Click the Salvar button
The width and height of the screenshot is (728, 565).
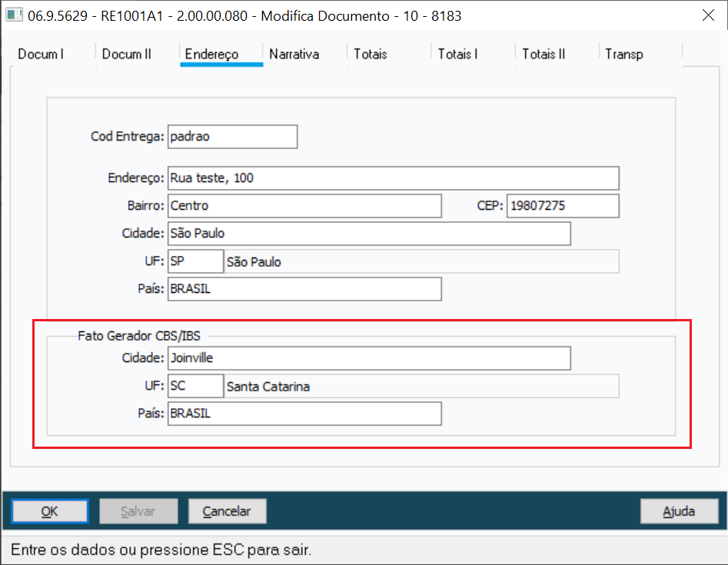pos(138,511)
